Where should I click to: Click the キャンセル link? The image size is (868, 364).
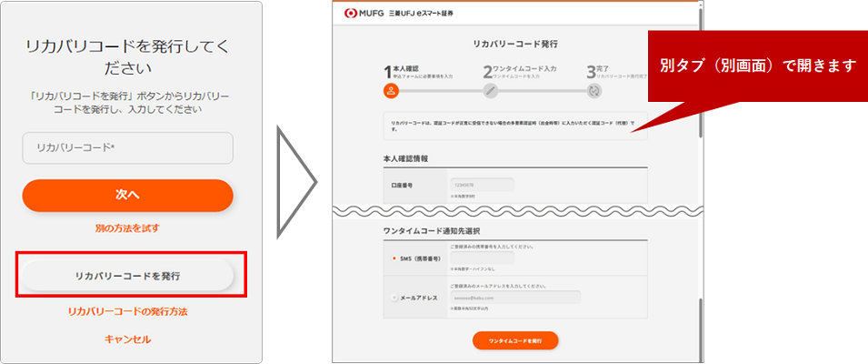[127, 339]
